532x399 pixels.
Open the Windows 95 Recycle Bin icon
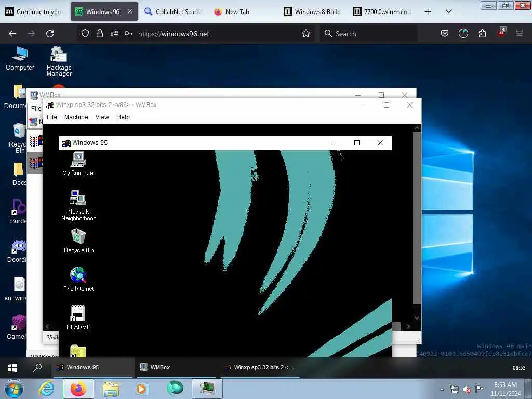[x=78, y=241]
